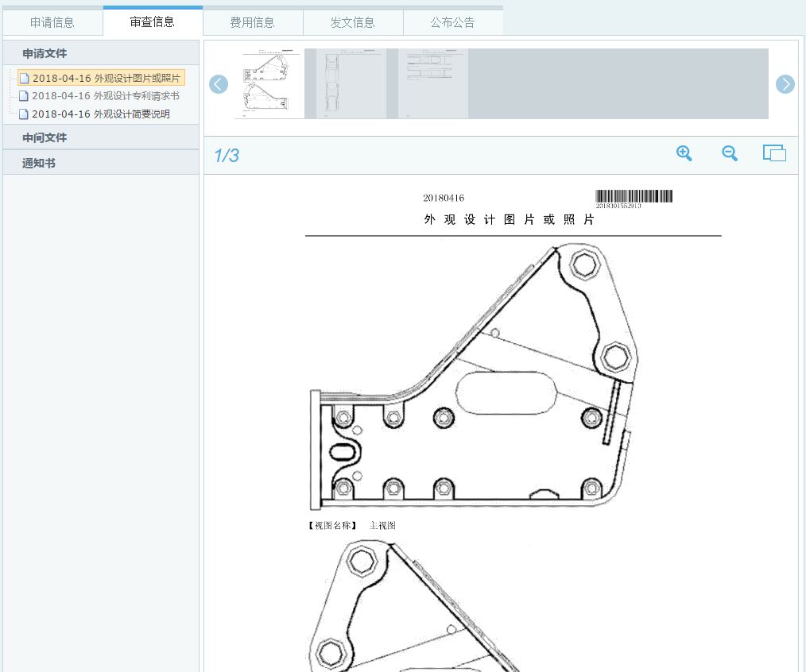Zoom in on the document

point(684,153)
